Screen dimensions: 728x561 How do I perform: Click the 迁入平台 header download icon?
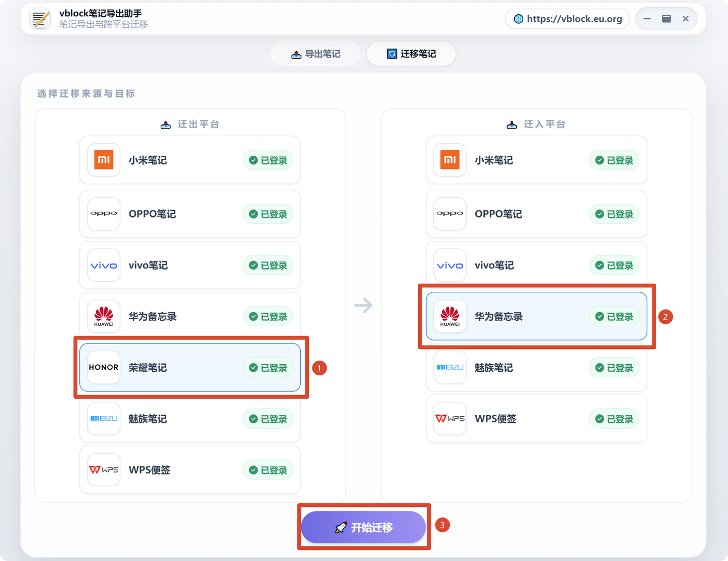click(x=512, y=124)
